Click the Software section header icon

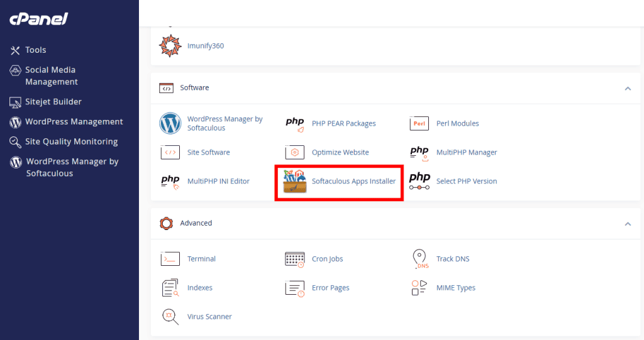[x=166, y=88]
